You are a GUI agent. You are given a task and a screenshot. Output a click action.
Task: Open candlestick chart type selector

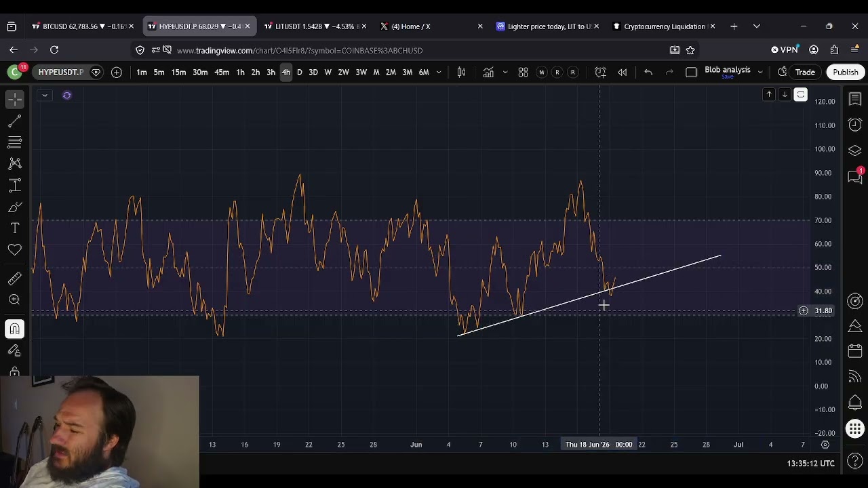[x=461, y=72]
